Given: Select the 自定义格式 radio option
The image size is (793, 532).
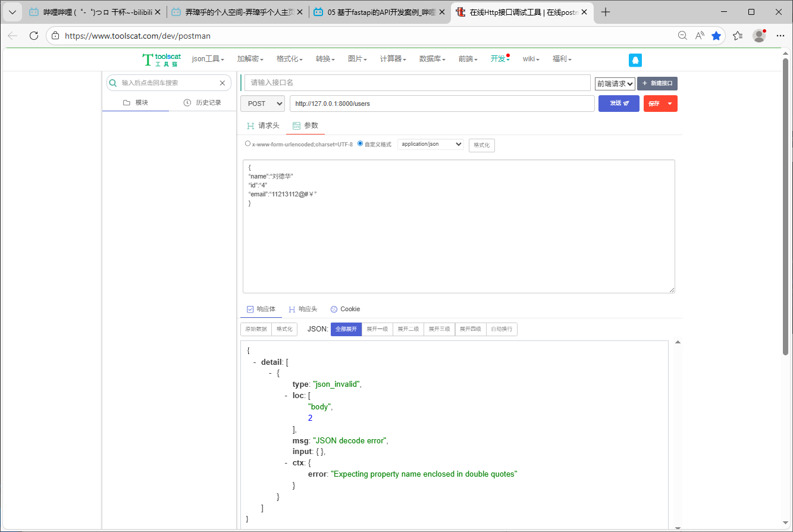Looking at the screenshot, I should pyautogui.click(x=361, y=143).
